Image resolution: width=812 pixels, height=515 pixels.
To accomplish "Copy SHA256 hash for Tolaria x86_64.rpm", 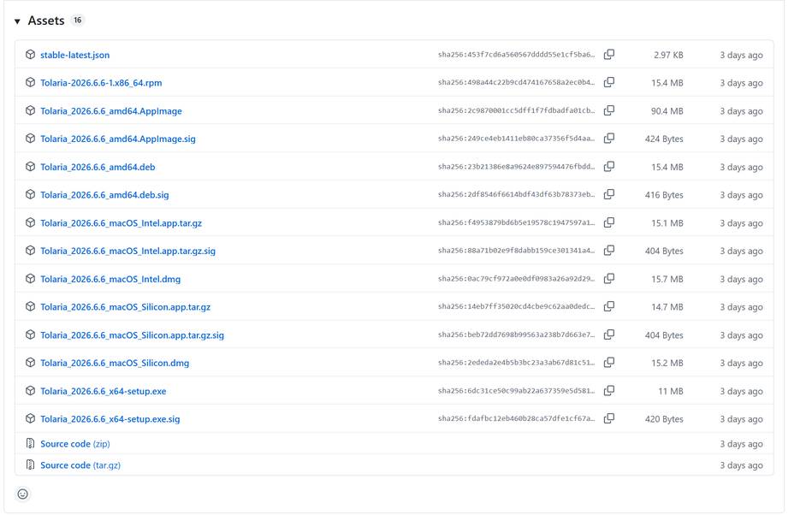I will coord(609,82).
